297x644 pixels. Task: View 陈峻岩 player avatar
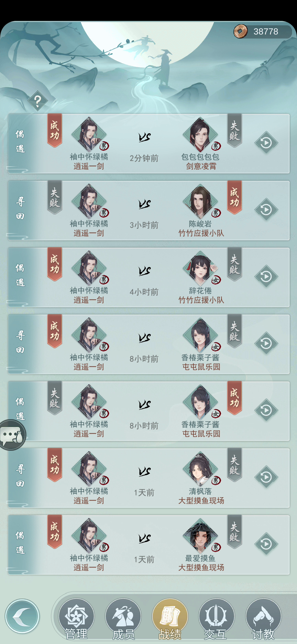pos(200,202)
